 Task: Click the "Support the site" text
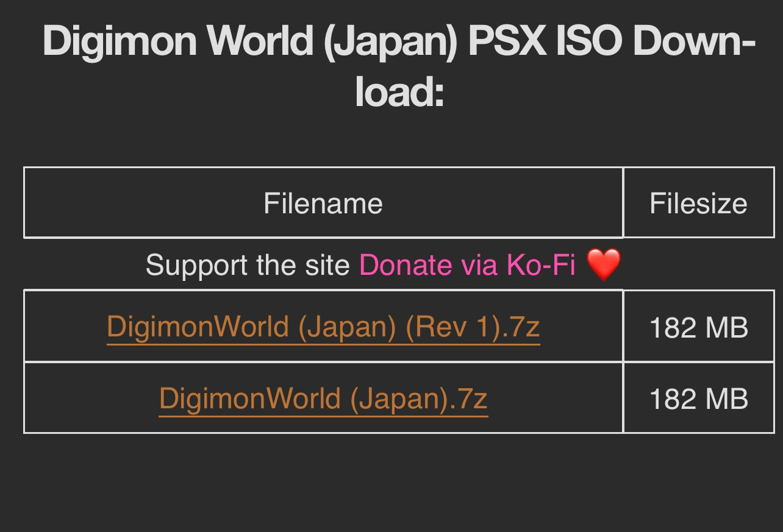coord(248,265)
